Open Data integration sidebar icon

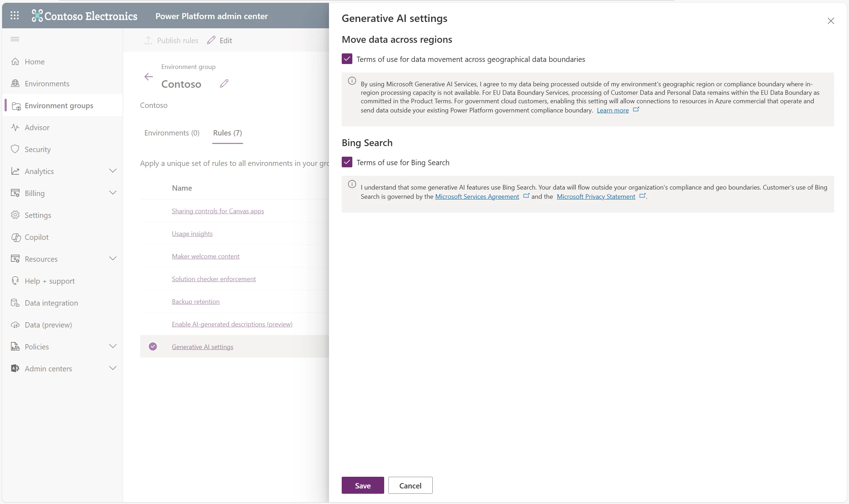tap(15, 303)
